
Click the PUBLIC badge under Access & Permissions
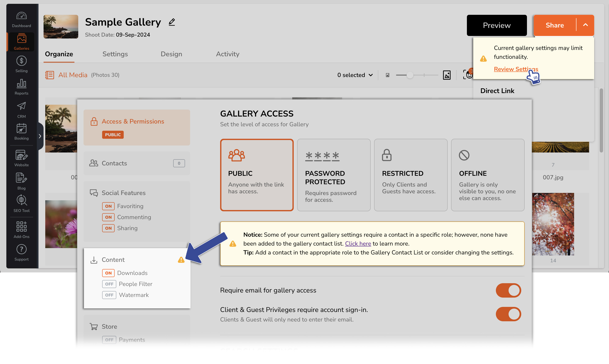113,135
